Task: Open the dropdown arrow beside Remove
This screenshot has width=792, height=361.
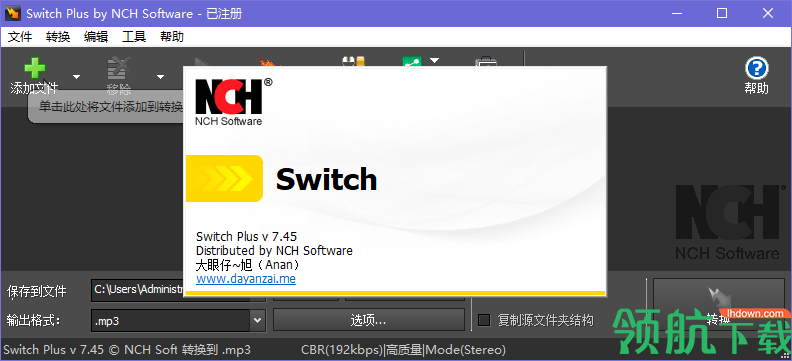Action: tap(160, 77)
